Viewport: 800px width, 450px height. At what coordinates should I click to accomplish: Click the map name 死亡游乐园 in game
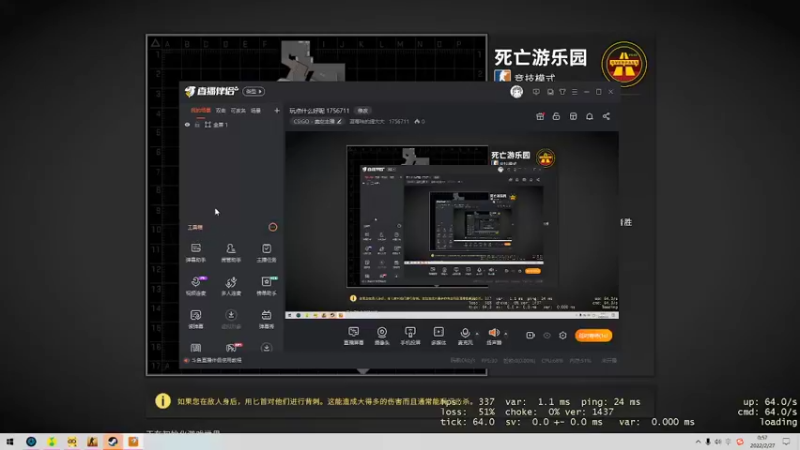(x=541, y=57)
